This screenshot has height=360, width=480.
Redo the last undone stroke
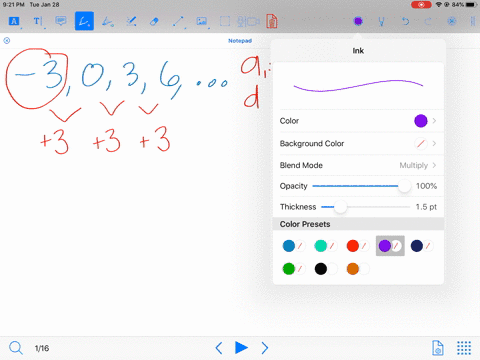(x=428, y=22)
